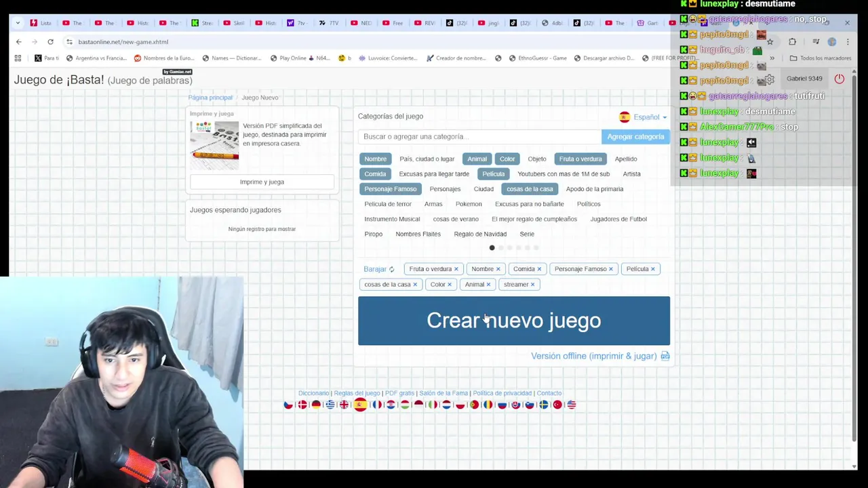Focus the 'Buscar o agregar una categoría' field
The height and width of the screenshot is (488, 868).
pyautogui.click(x=479, y=137)
